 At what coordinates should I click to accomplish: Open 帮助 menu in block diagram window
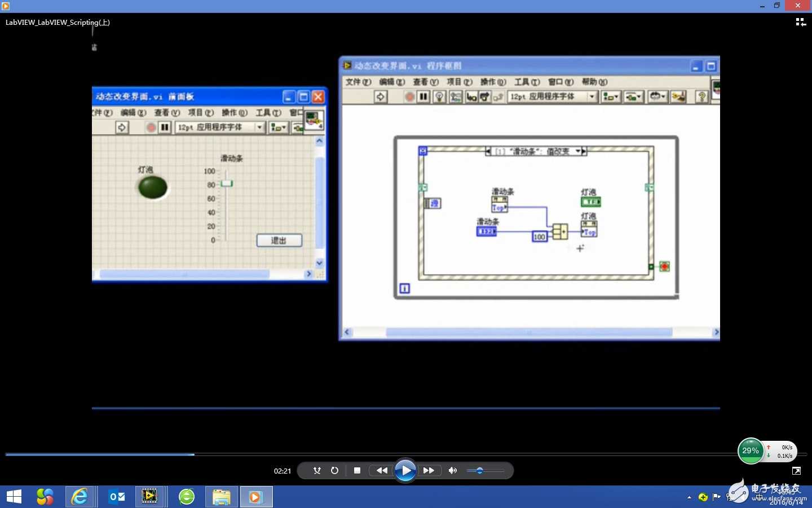coord(594,82)
